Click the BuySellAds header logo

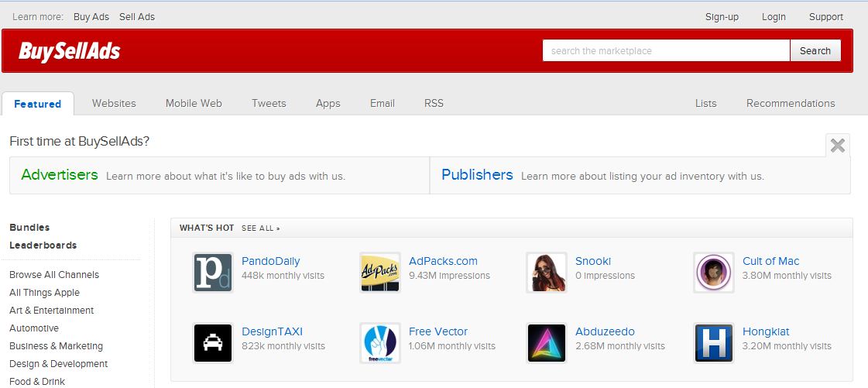pos(70,51)
